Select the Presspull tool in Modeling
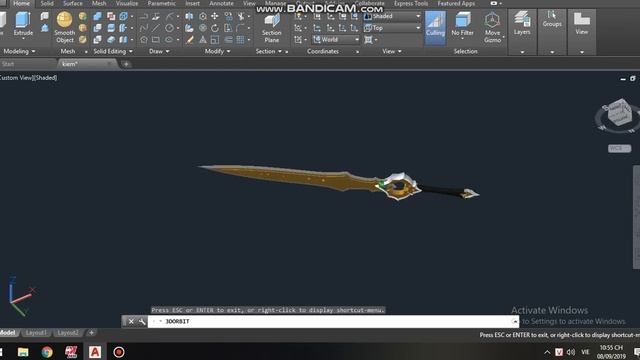Screen dimensions: 640x360 point(45,28)
